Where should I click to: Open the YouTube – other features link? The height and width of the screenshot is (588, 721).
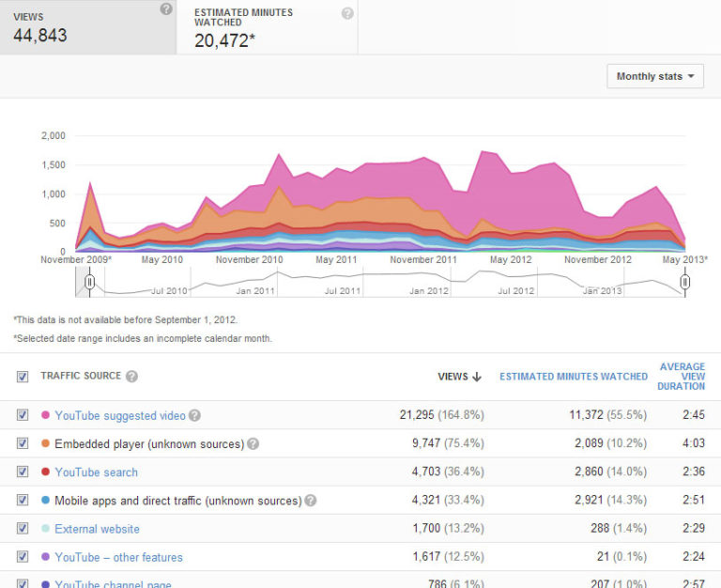pos(118,557)
